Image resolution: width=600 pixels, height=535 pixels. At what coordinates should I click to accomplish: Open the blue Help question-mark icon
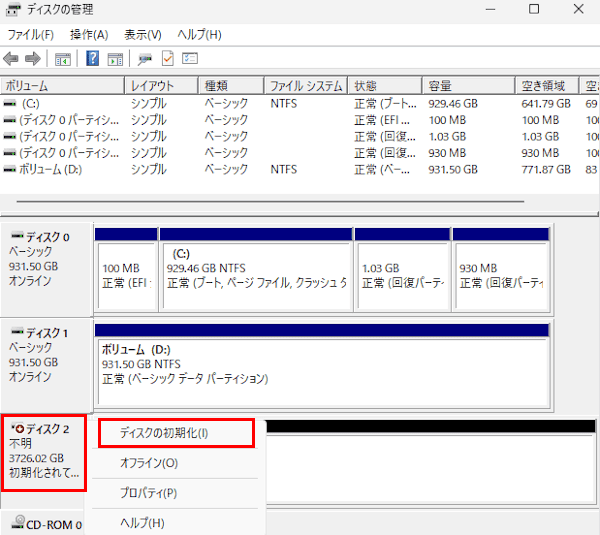[x=93, y=59]
